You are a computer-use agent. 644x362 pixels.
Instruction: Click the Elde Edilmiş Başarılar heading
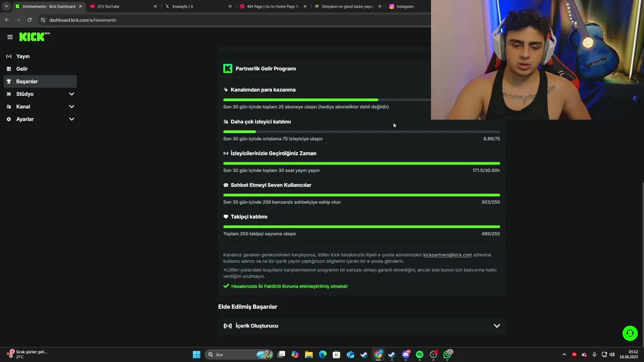[x=248, y=307]
